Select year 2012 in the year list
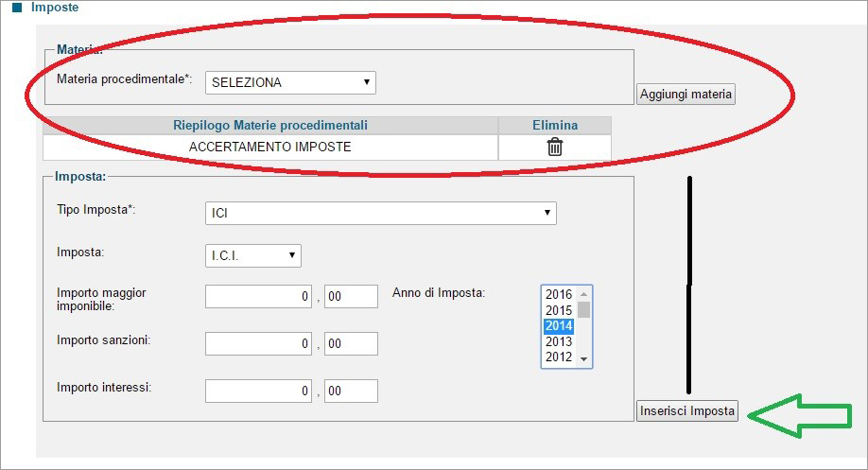868x470 pixels. 559,357
